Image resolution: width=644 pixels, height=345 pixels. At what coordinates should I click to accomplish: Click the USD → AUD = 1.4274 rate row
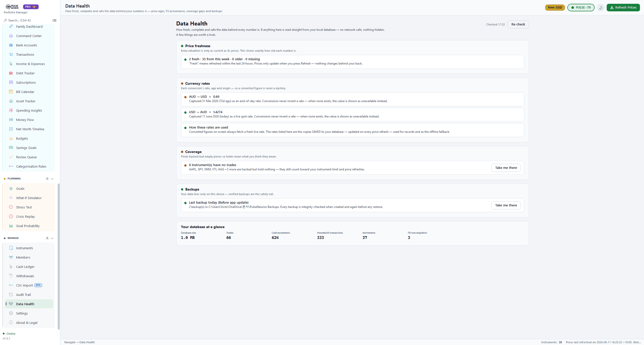[352, 115]
